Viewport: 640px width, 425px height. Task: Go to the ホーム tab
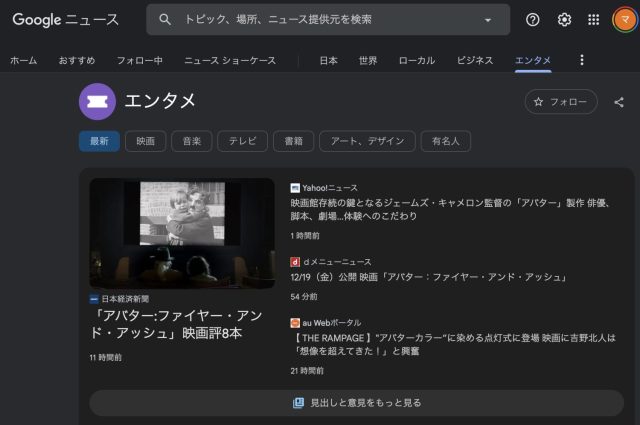tap(23, 61)
